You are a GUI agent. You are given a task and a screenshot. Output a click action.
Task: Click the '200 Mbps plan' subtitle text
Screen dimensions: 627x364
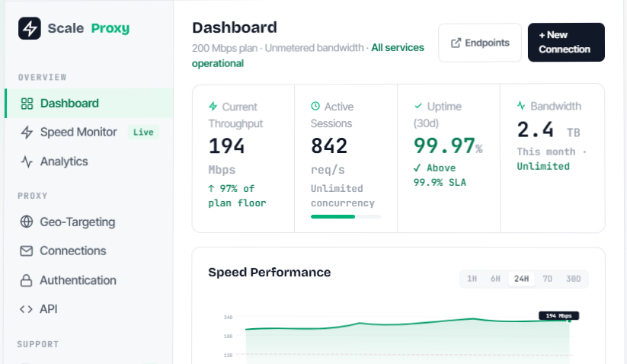(225, 48)
